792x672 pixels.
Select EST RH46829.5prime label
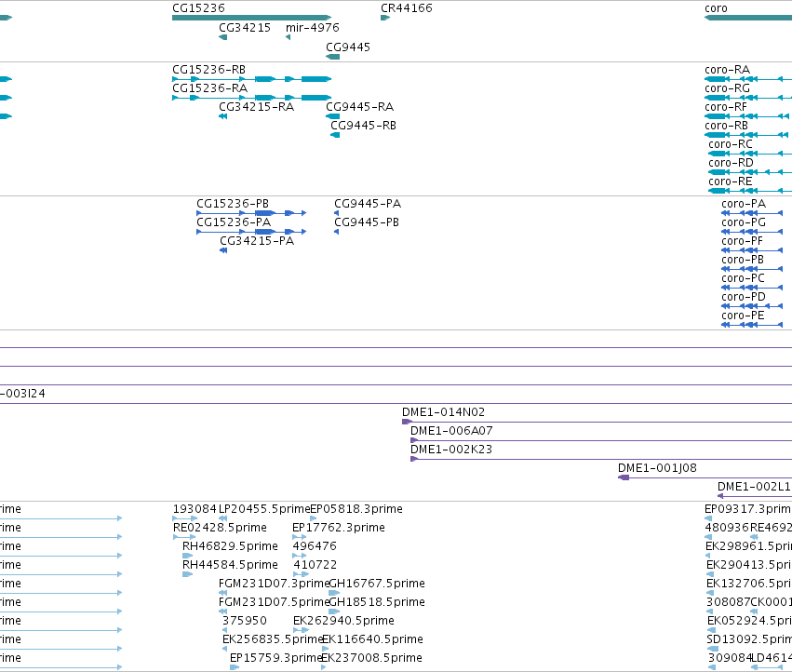tap(230, 546)
